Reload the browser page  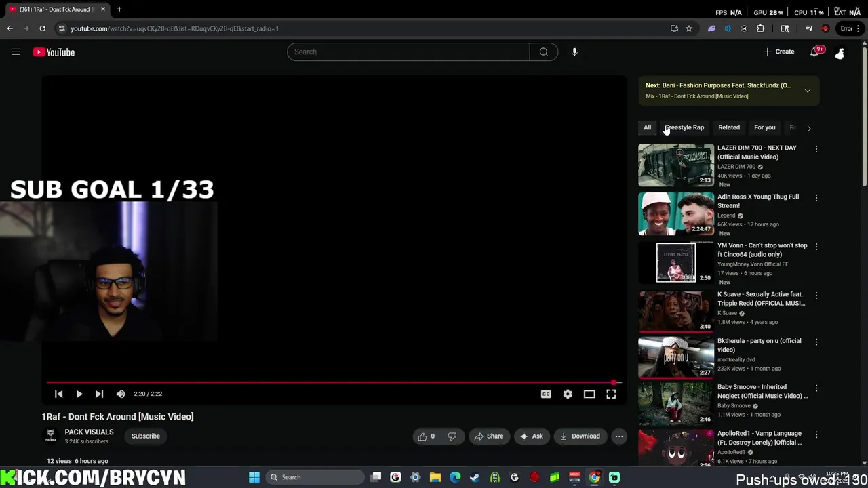(42, 28)
